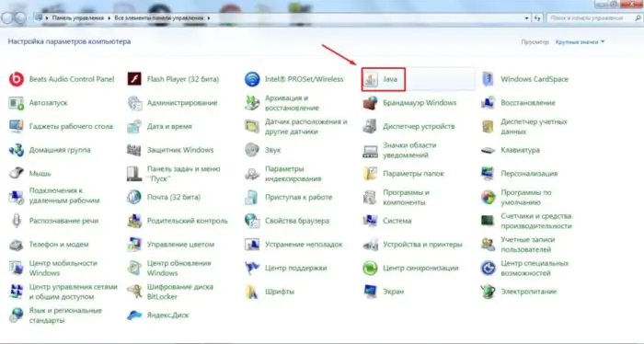The image size is (644, 344).
Task: Open Intel PROSet/Wireless icon
Action: pos(252,79)
